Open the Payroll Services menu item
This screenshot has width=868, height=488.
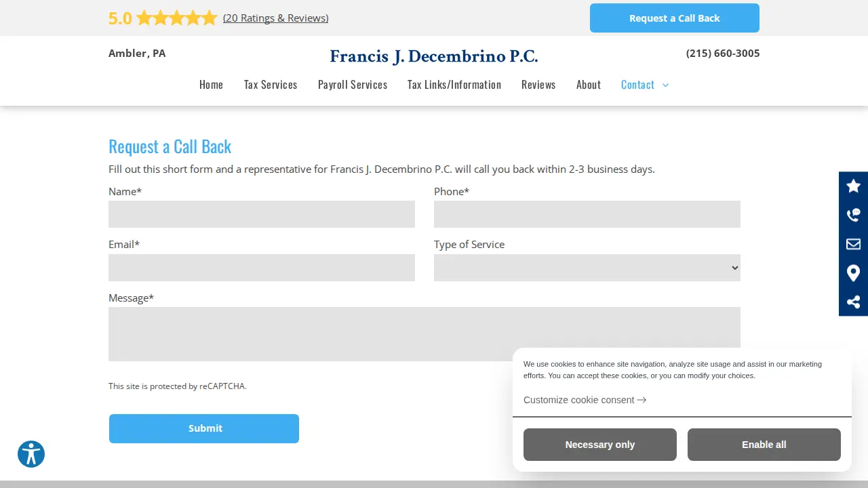tap(353, 85)
